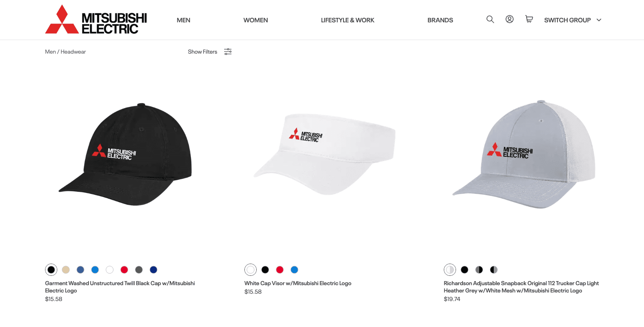
Task: Open the shopping cart icon
Action: pos(529,19)
